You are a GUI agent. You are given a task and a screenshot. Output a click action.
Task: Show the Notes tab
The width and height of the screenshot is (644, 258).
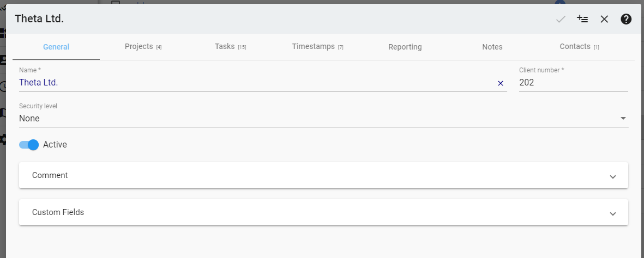pos(492,47)
